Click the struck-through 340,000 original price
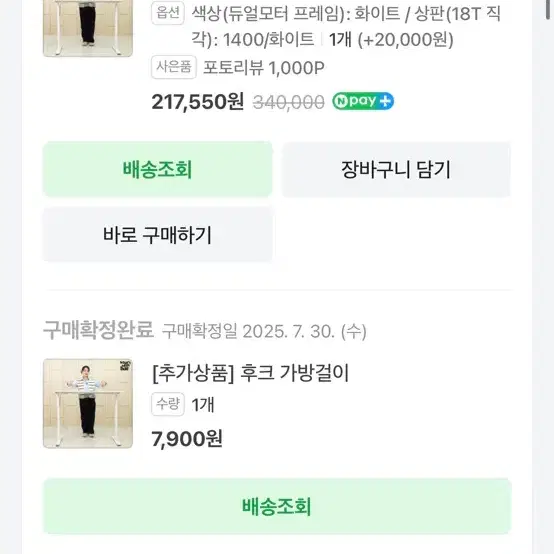 coord(288,102)
